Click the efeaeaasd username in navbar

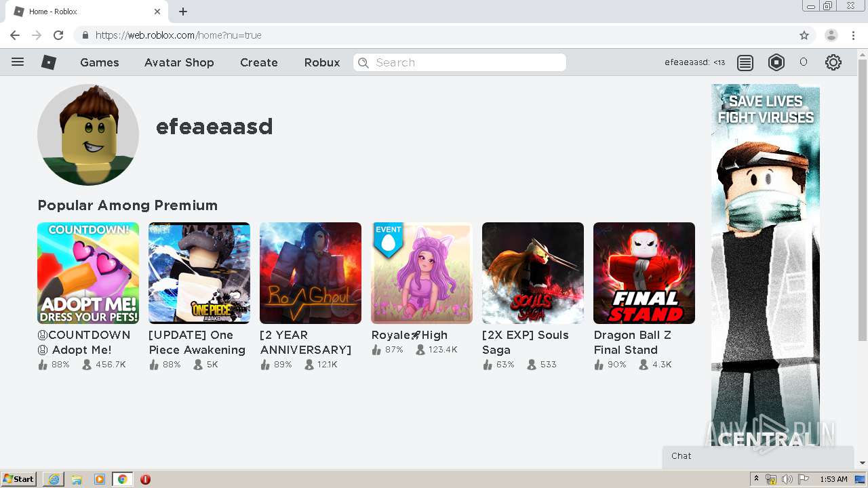point(687,62)
